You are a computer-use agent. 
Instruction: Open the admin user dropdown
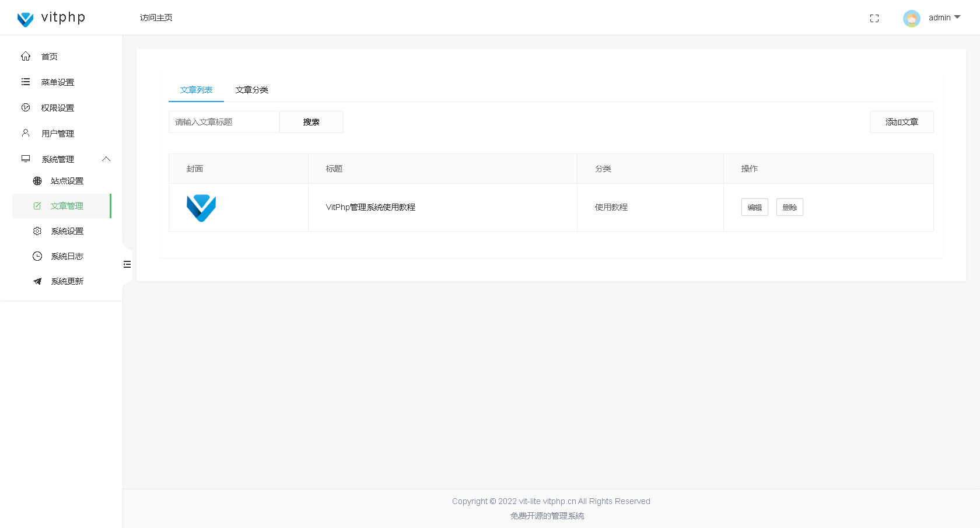tap(944, 18)
